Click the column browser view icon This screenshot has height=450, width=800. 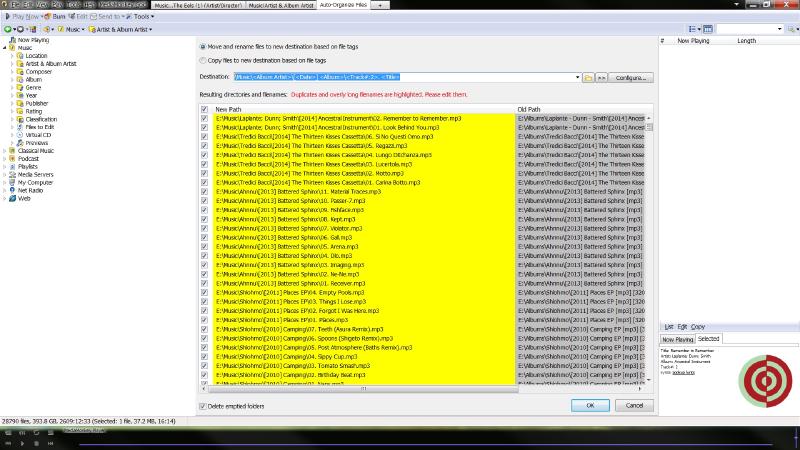pos(708,30)
